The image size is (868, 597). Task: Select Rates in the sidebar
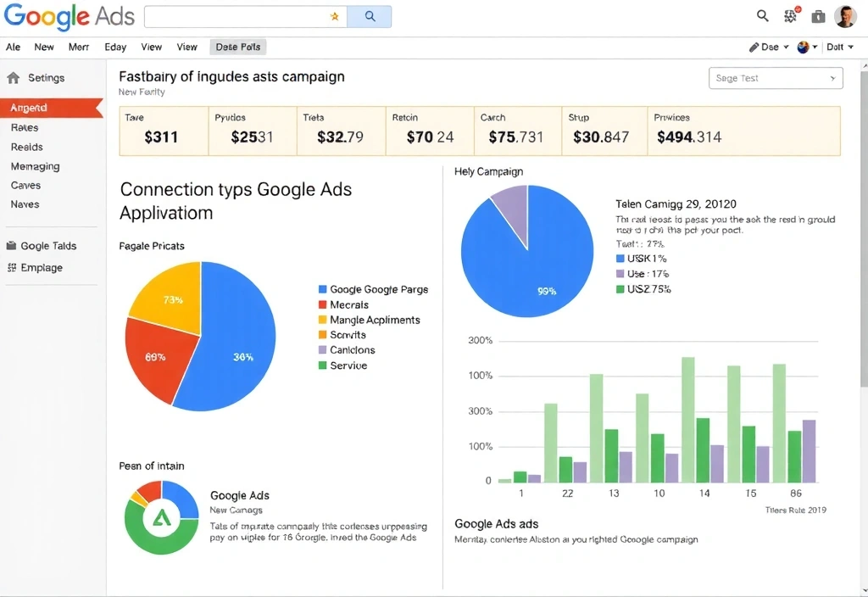[x=25, y=127]
